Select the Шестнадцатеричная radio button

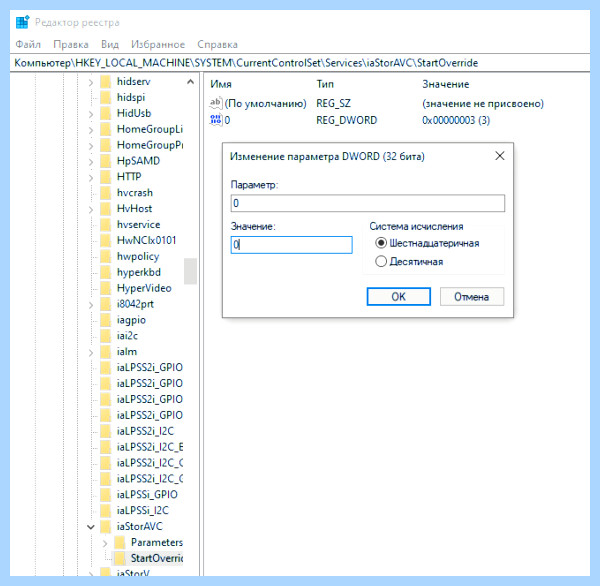point(381,243)
